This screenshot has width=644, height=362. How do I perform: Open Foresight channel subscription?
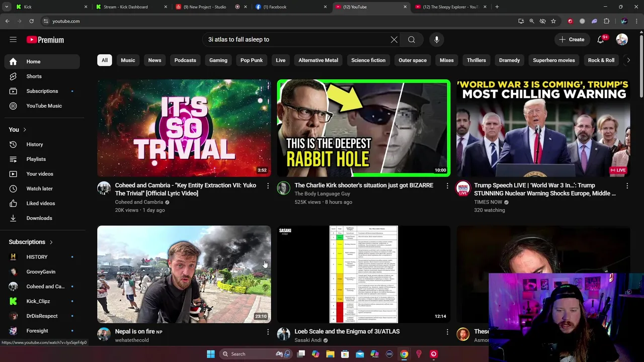click(42, 331)
